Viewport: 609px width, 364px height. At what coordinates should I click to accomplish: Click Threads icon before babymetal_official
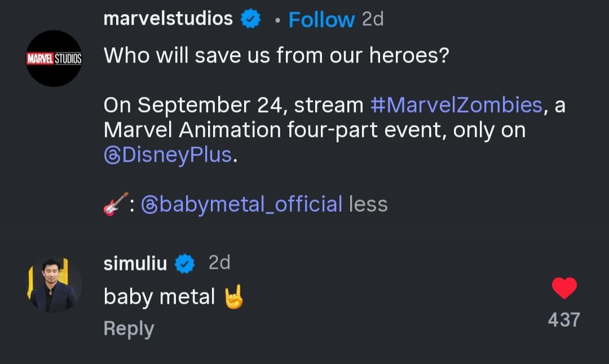pyautogui.click(x=148, y=204)
